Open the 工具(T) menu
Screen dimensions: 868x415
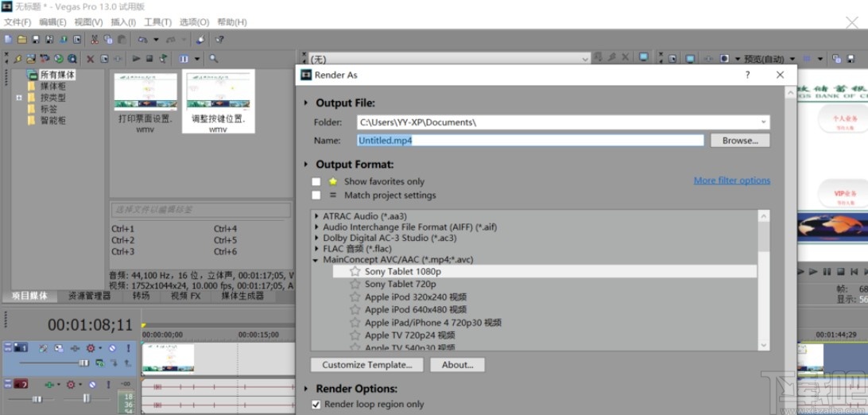pyautogui.click(x=157, y=22)
